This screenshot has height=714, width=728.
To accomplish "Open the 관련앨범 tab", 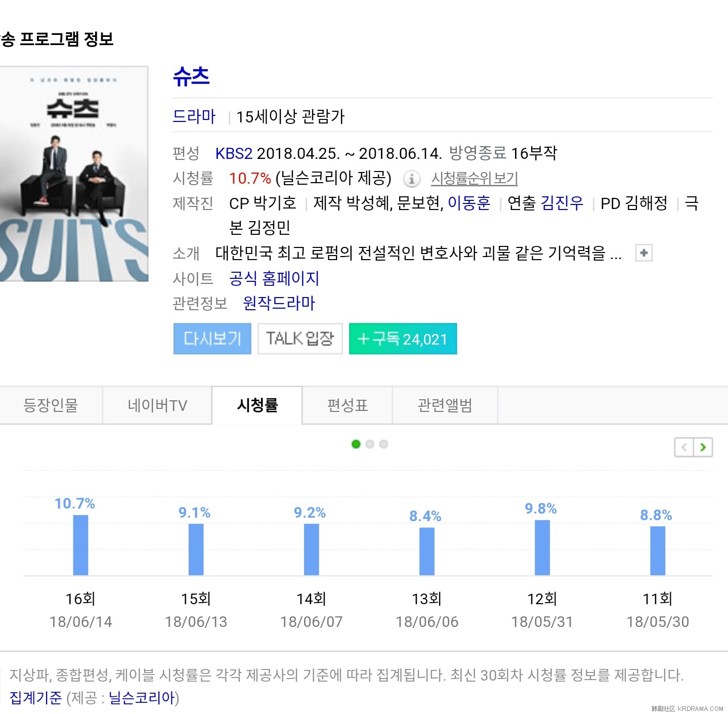I will [x=445, y=405].
